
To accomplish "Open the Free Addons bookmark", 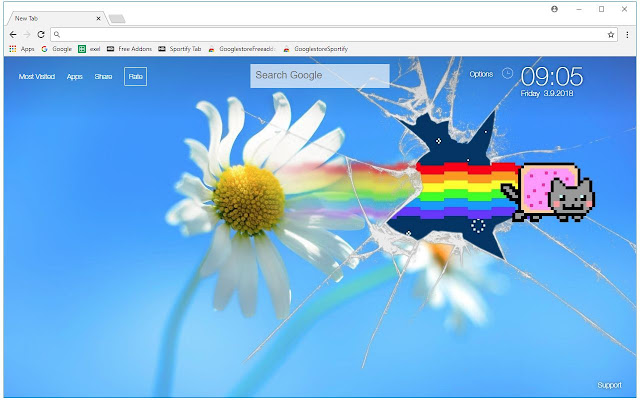I will [x=129, y=49].
